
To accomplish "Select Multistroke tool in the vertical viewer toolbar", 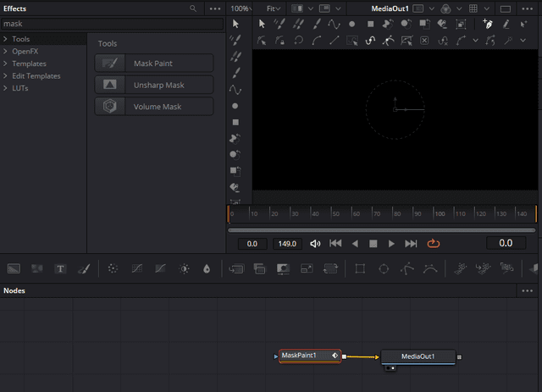I will (x=235, y=41).
